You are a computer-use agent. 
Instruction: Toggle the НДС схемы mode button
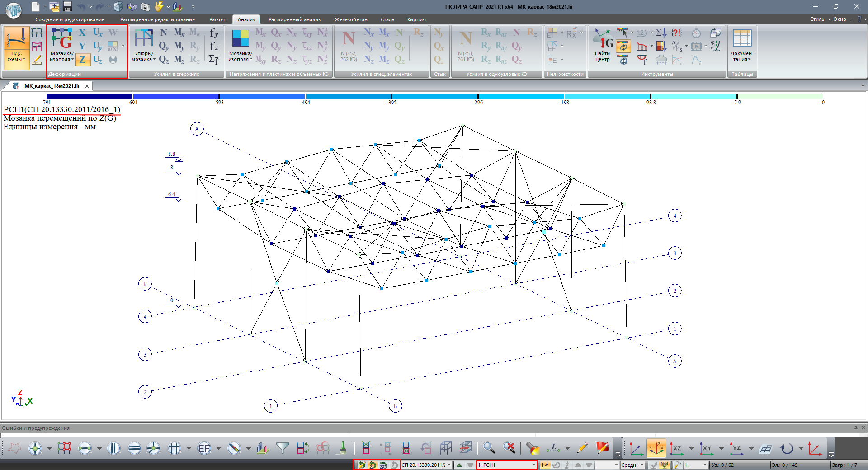[x=16, y=45]
